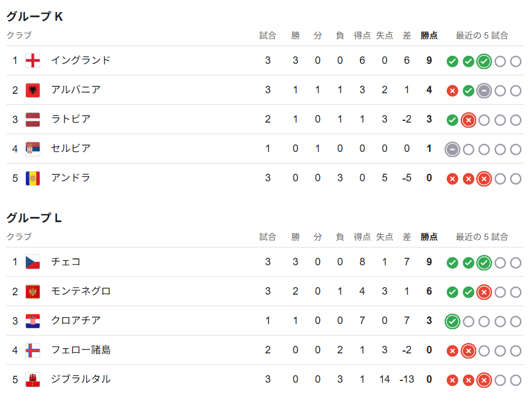Click the Latvia flag icon
The image size is (532, 404).
[33, 120]
